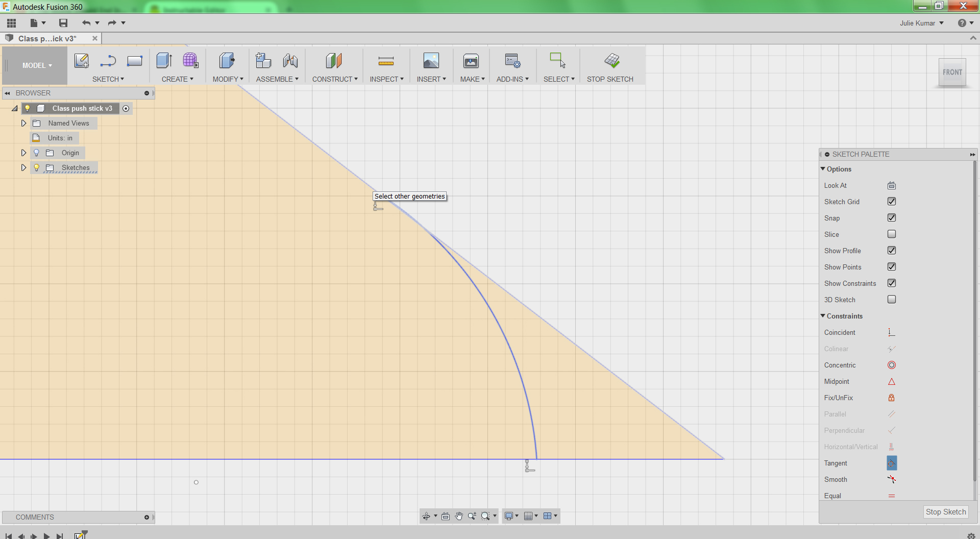980x539 pixels.
Task: Open the Help question mark dropdown
Action: [x=966, y=23]
